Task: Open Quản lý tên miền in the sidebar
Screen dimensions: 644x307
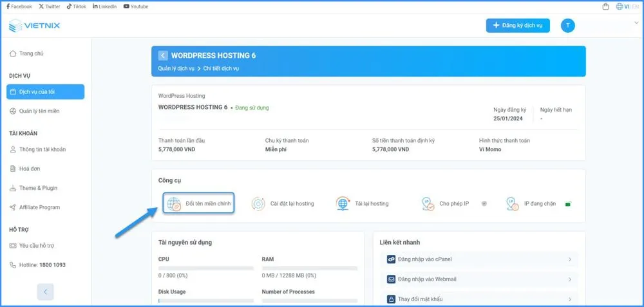Action: [39, 111]
